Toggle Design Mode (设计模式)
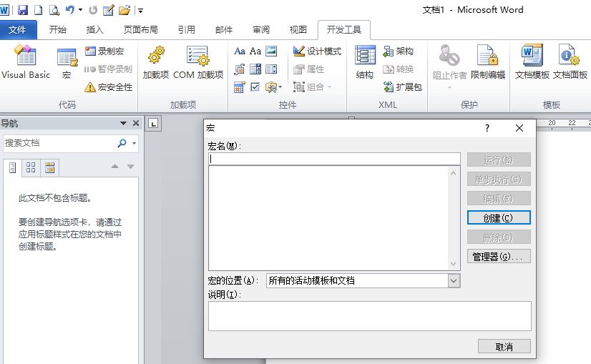 pos(318,51)
